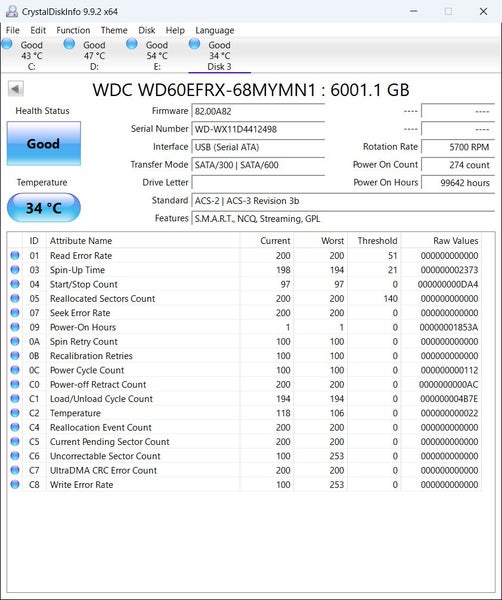Open the Function menu
Screen dimensions: 502x600
pyautogui.click(x=73, y=30)
